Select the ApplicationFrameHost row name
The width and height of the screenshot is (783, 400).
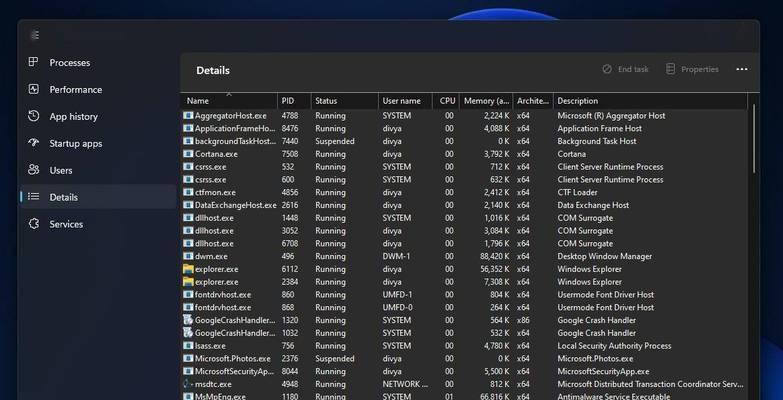coord(235,128)
